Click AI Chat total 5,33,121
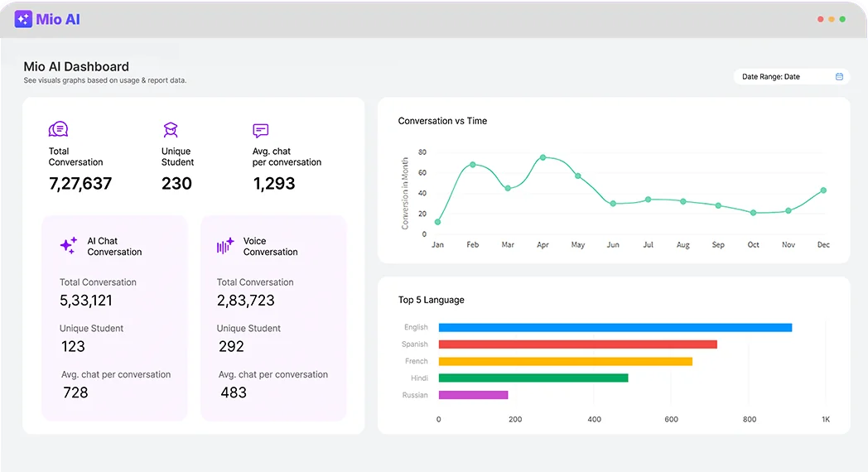Viewport: 868px width, 472px height. 86,301
